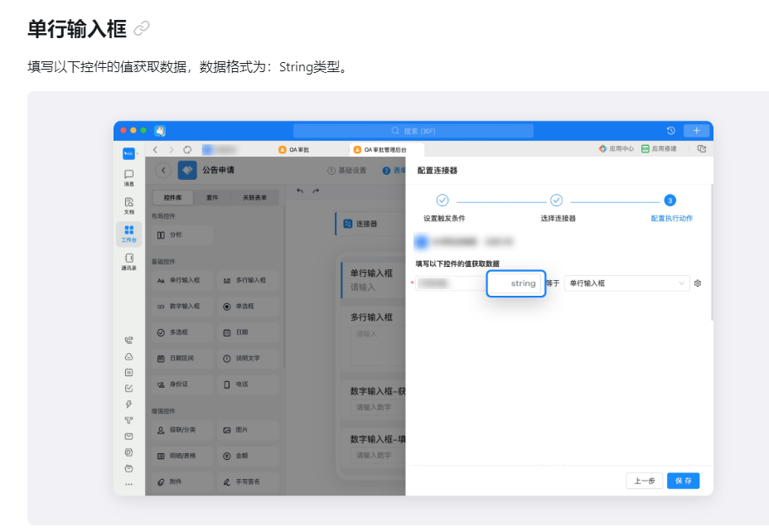769x532 pixels.
Task: Click the anchor link icon beside 单行输入框 heading
Action: click(x=141, y=28)
